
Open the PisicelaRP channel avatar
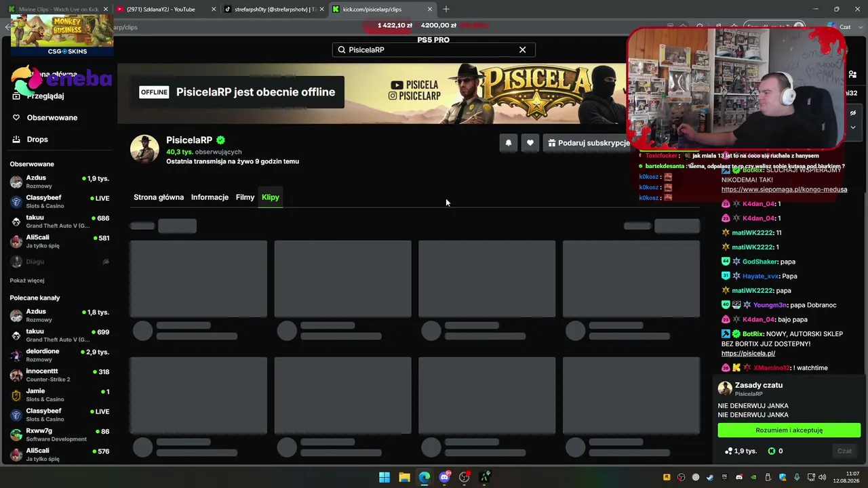click(144, 150)
